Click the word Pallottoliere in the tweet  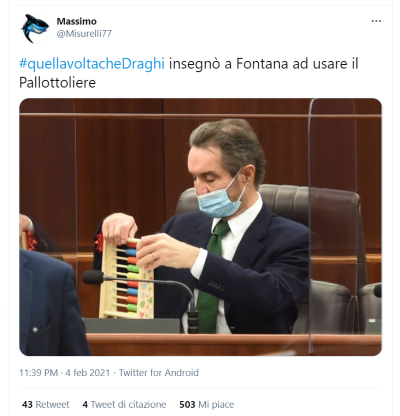(x=58, y=83)
